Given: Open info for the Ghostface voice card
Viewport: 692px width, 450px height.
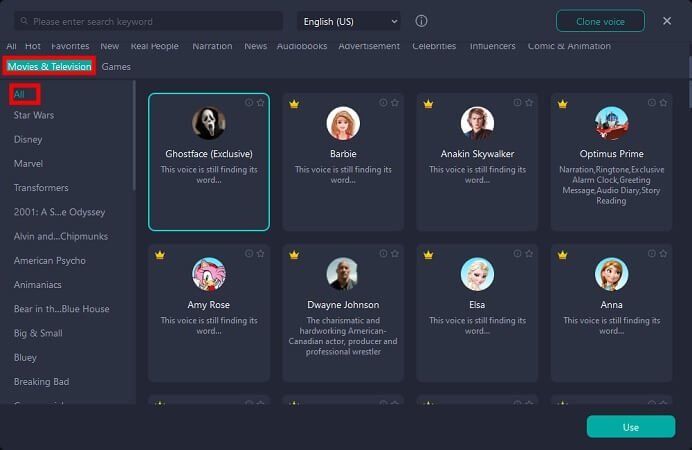Looking at the screenshot, I should click(249, 102).
